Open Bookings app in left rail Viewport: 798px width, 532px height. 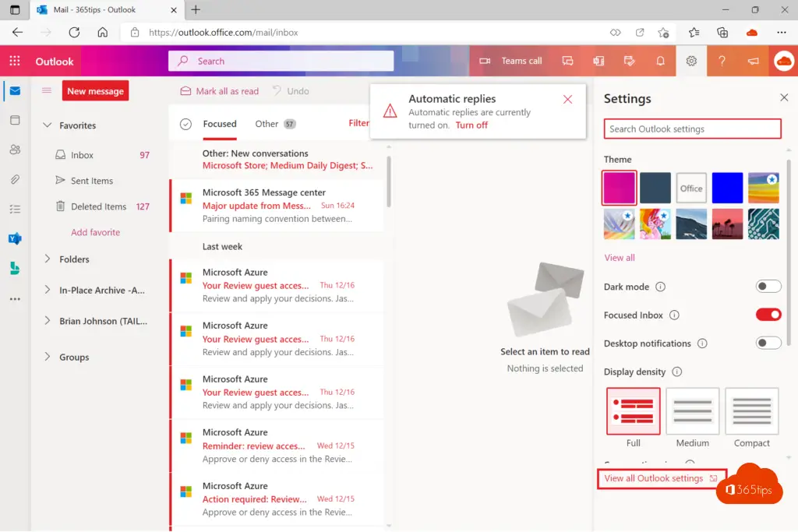(16, 268)
